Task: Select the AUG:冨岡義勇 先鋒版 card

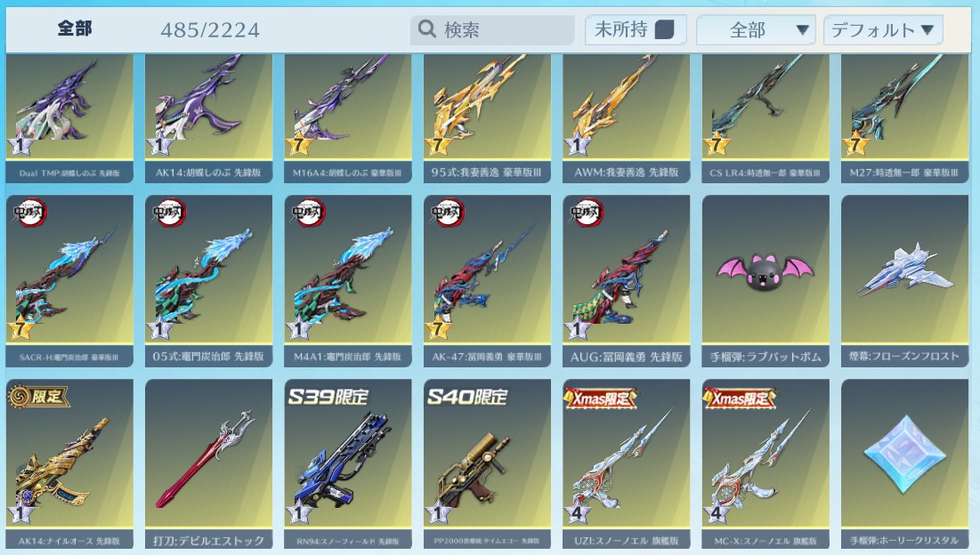Action: (x=627, y=280)
